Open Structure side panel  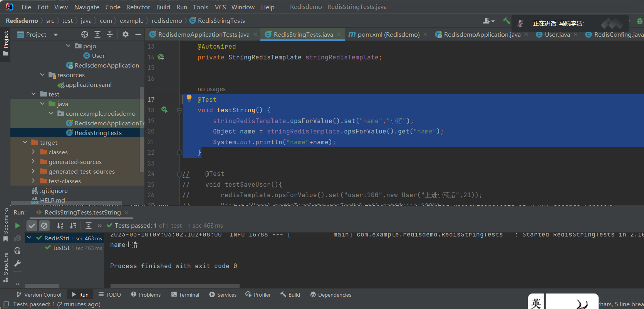coord(5,267)
